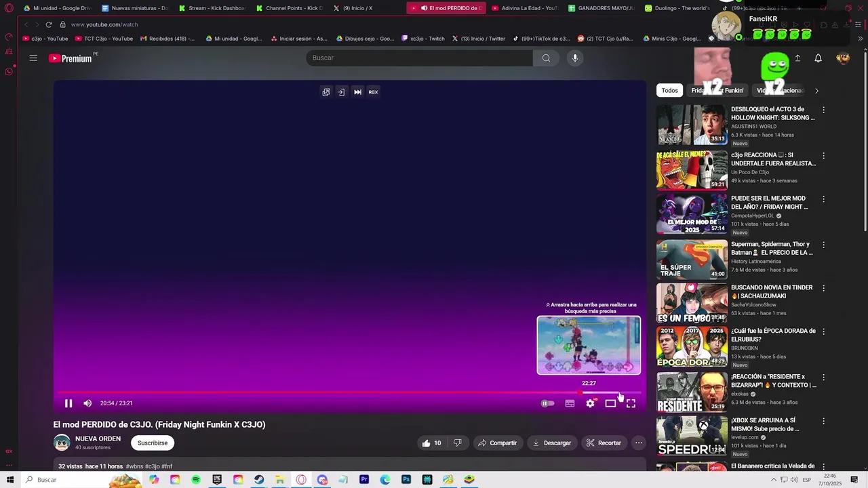Open YouTube notifications bell

pyautogui.click(x=818, y=58)
